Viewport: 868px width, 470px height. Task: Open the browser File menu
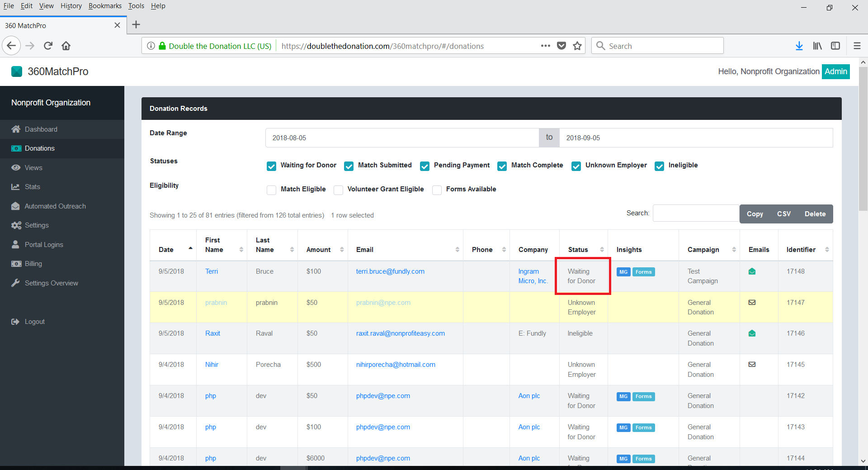click(9, 6)
